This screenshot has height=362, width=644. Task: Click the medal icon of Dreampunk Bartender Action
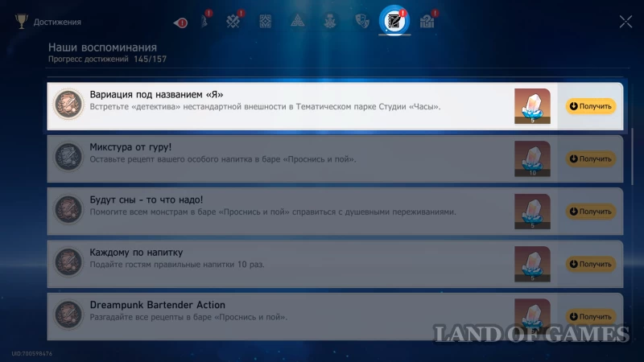coord(68,315)
